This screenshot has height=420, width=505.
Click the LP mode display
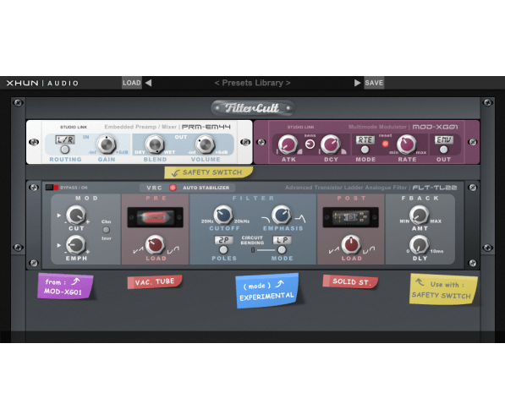click(283, 240)
